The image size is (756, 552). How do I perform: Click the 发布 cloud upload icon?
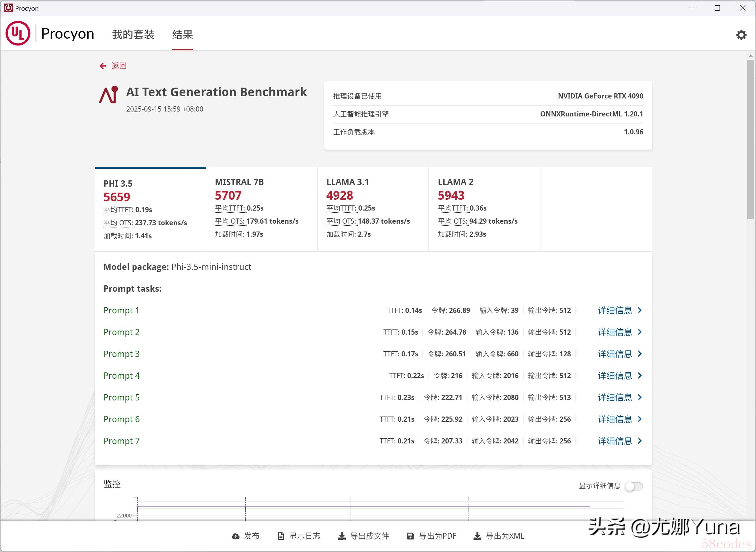point(236,536)
